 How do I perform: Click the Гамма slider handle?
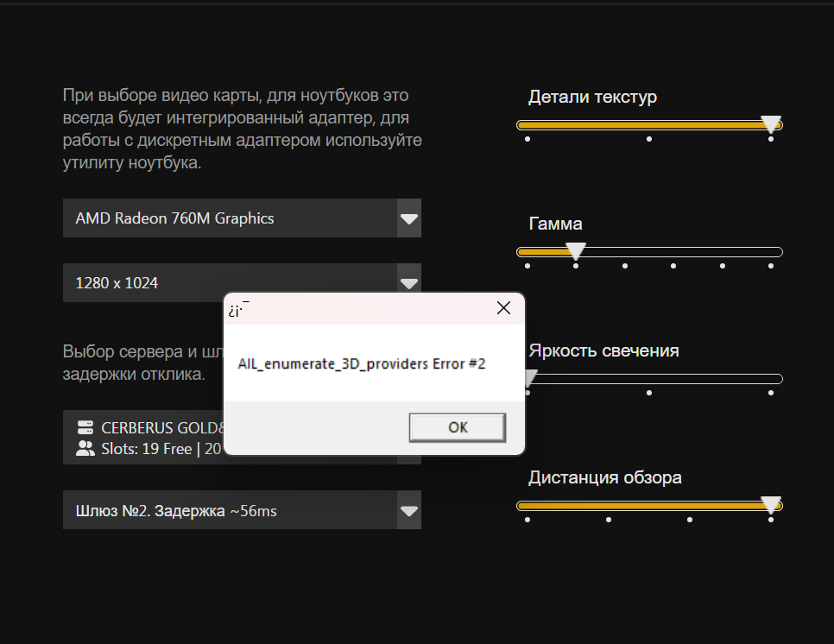click(x=576, y=251)
